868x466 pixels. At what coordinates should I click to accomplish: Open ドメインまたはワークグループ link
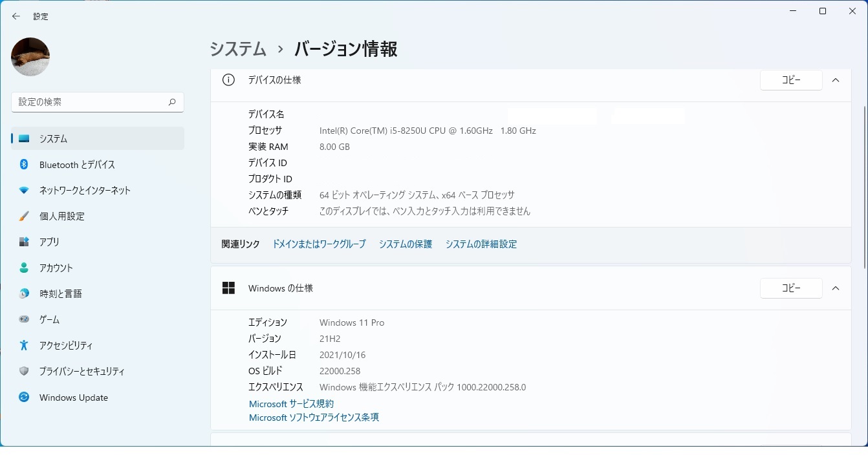[x=319, y=244]
